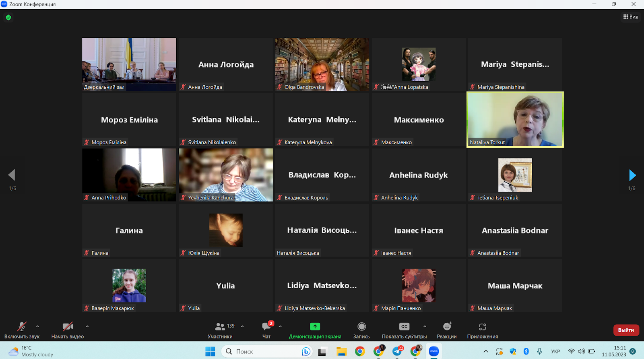Open Приложения apps panel
Image resolution: width=644 pixels, height=359 pixels.
(482, 330)
